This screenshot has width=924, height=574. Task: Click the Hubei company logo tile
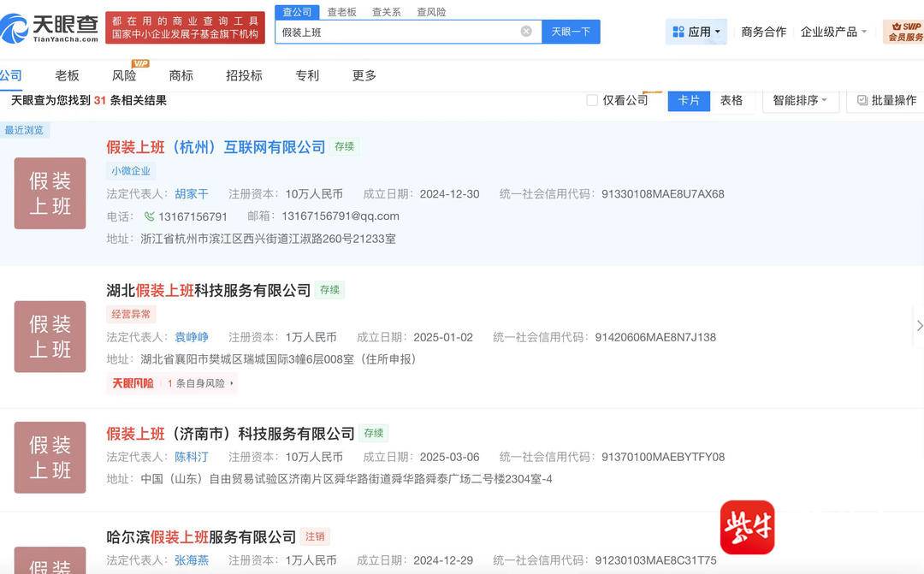point(50,336)
